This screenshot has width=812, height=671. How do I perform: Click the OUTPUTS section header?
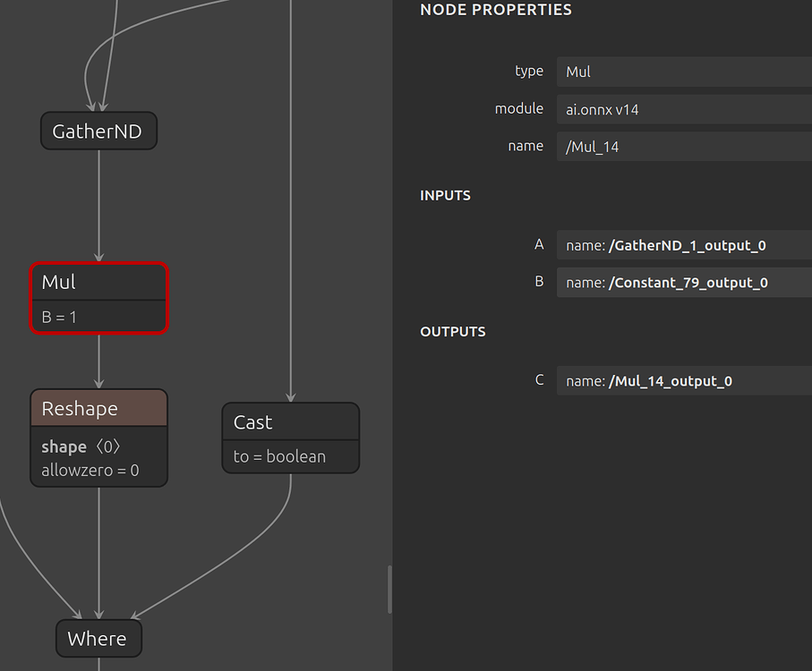tap(453, 331)
